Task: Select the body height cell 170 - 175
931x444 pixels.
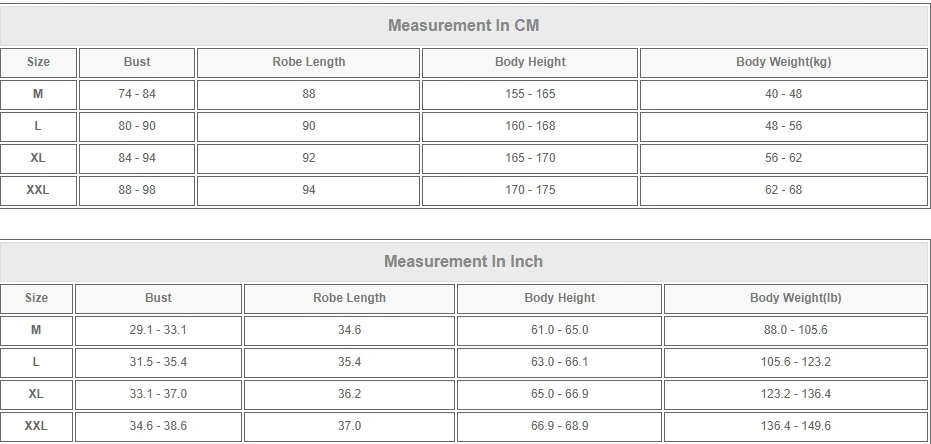Action: click(530, 190)
